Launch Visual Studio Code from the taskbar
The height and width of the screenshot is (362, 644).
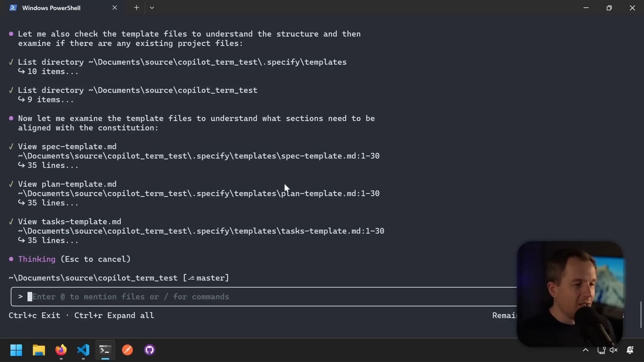click(83, 350)
